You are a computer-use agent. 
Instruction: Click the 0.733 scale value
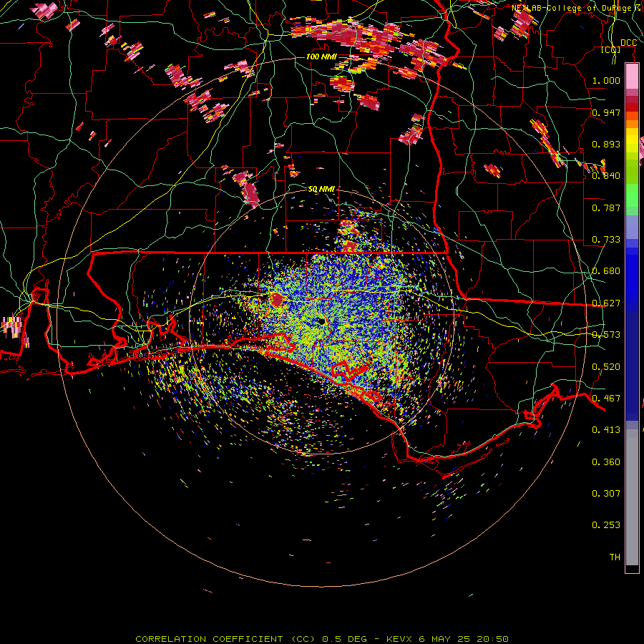tap(606, 239)
